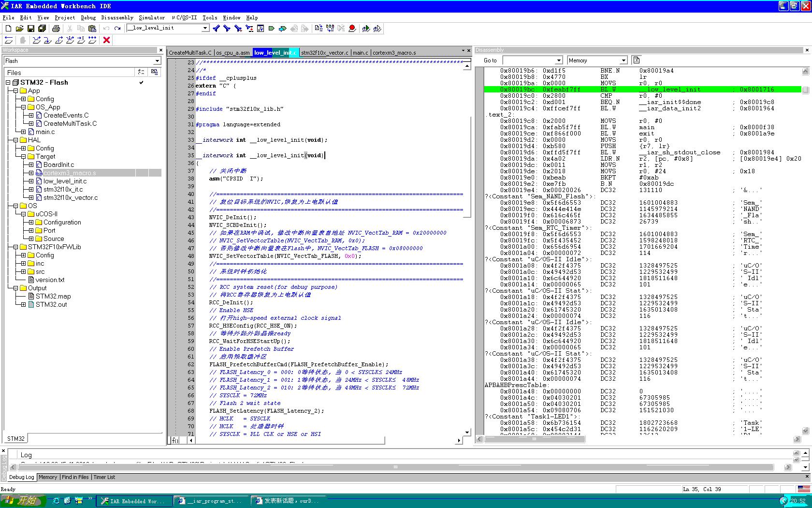Viewport: 812px width, 508px height.
Task: Click the Go (run) debug icon
Action: click(x=92, y=40)
